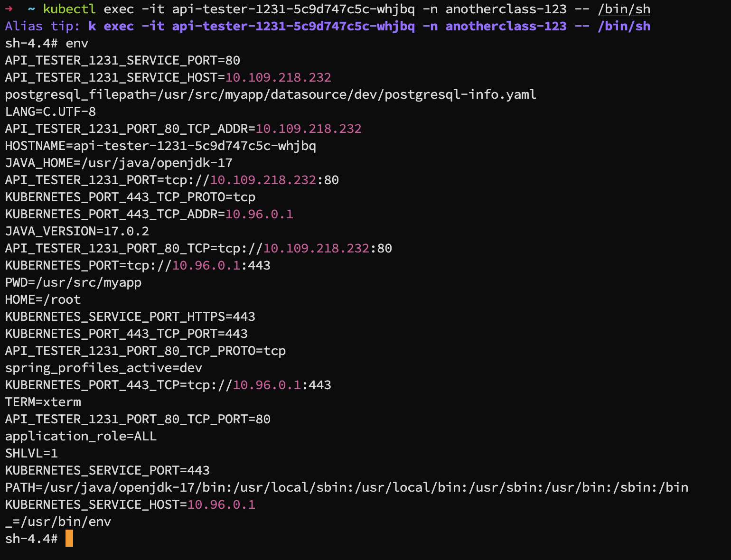Click the PWD=/usr/src/myapp line

73,282
